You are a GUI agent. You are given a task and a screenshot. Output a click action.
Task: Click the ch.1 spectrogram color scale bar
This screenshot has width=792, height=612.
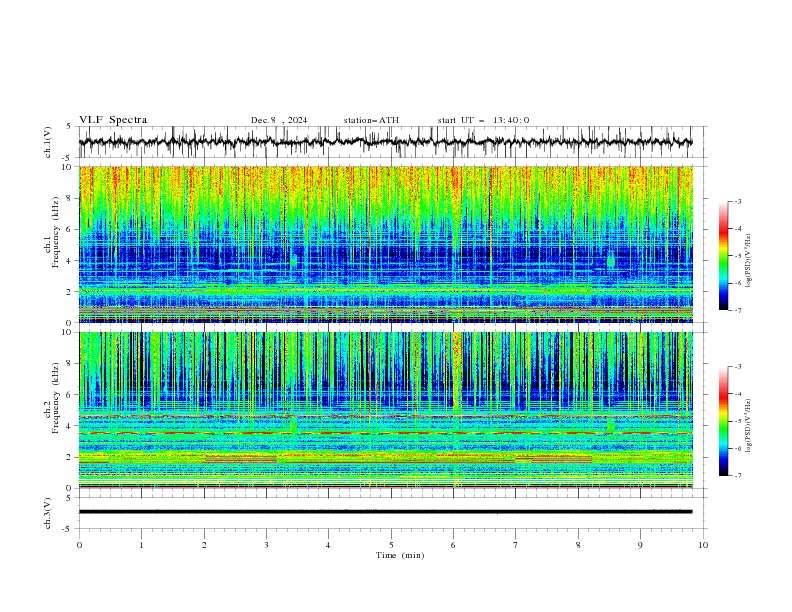[724, 256]
